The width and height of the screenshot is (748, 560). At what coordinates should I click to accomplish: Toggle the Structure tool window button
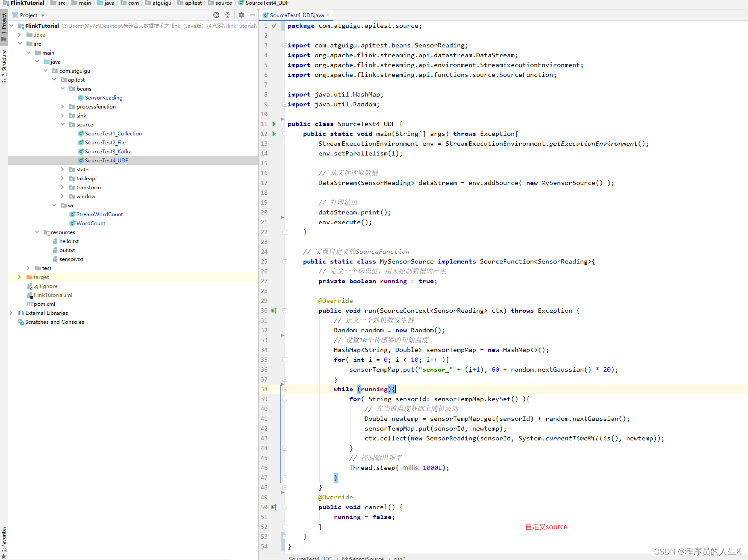pos(4,65)
